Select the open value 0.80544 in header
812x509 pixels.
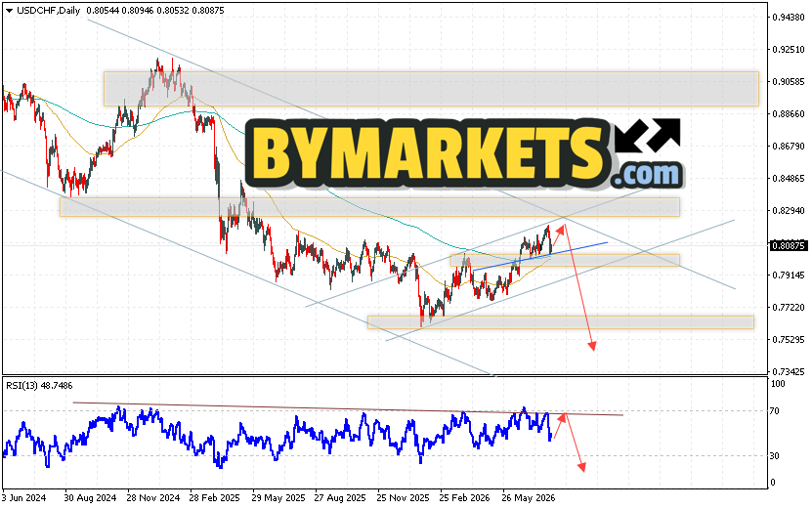pyautogui.click(x=103, y=11)
